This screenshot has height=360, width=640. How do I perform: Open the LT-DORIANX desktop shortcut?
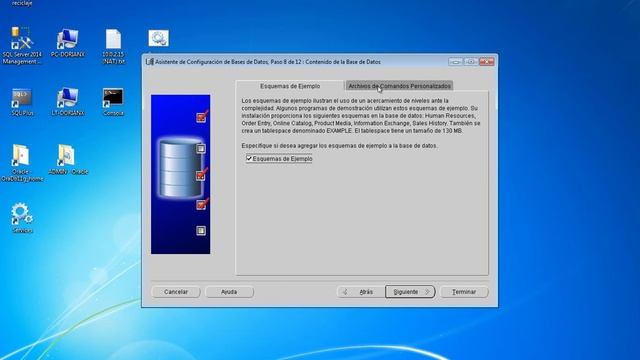68,102
